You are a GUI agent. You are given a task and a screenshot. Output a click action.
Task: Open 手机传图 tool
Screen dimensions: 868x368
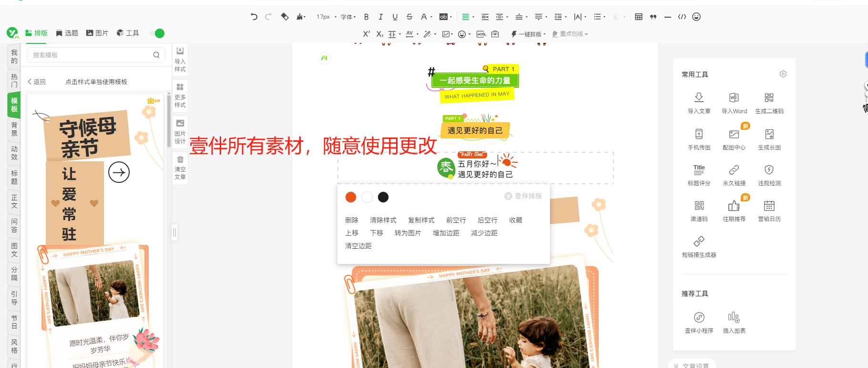click(x=699, y=139)
